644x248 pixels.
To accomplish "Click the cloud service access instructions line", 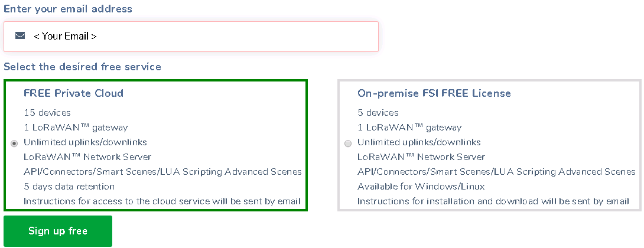I will click(x=162, y=201).
